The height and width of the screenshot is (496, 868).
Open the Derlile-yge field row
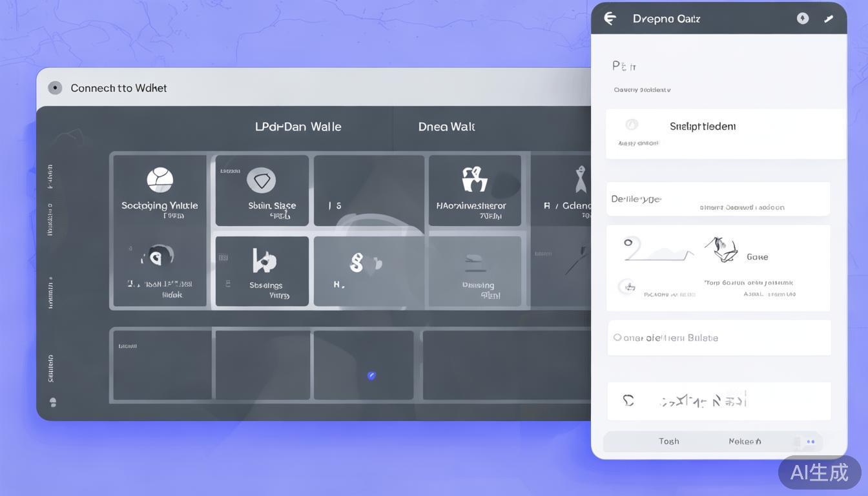(718, 200)
